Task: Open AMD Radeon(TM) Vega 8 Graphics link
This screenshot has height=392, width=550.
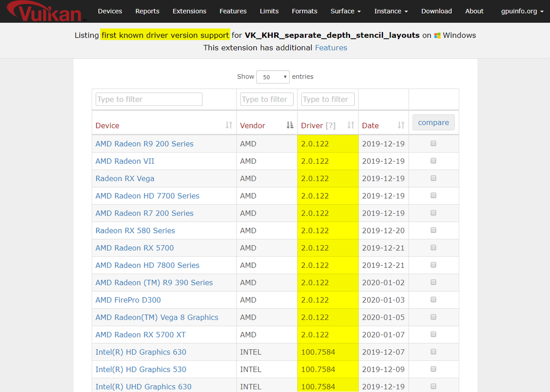Action: tap(157, 317)
